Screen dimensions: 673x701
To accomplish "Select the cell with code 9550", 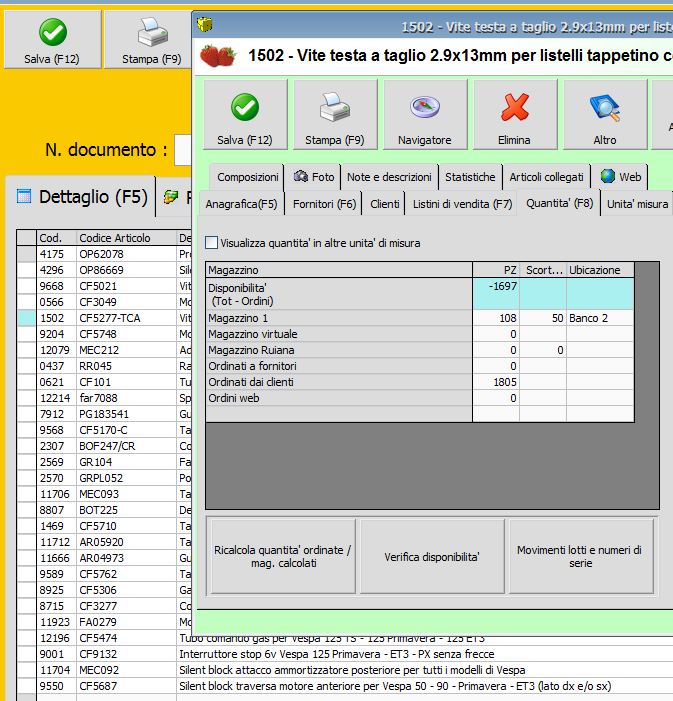I will [x=56, y=686].
